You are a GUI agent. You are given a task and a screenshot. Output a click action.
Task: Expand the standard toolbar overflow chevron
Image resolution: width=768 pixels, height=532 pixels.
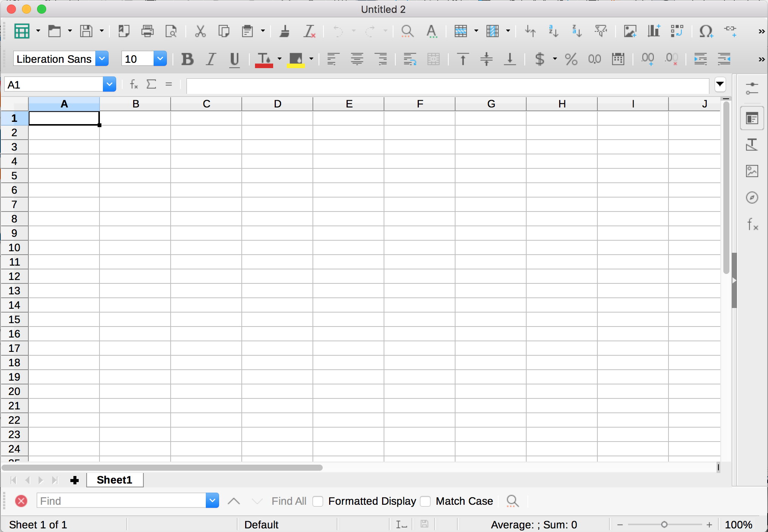point(761,31)
